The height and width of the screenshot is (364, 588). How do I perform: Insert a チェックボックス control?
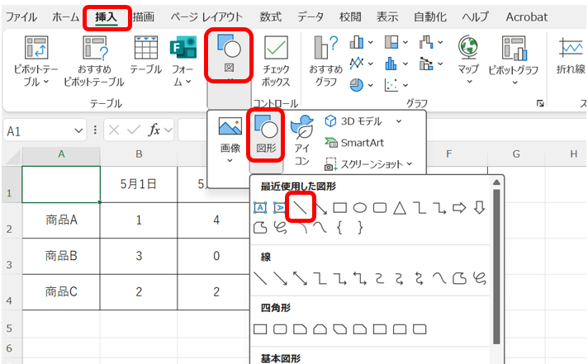tap(276, 61)
